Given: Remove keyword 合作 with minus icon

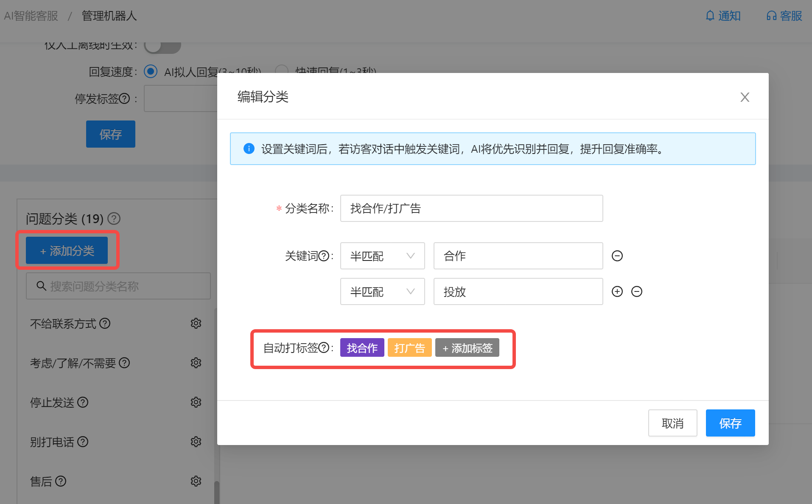Looking at the screenshot, I should 617,256.
